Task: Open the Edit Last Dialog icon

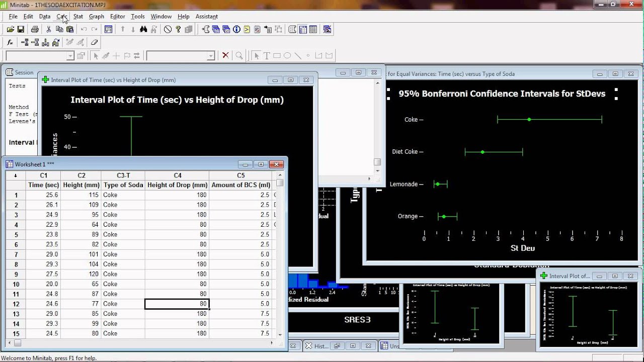Action: tap(108, 30)
